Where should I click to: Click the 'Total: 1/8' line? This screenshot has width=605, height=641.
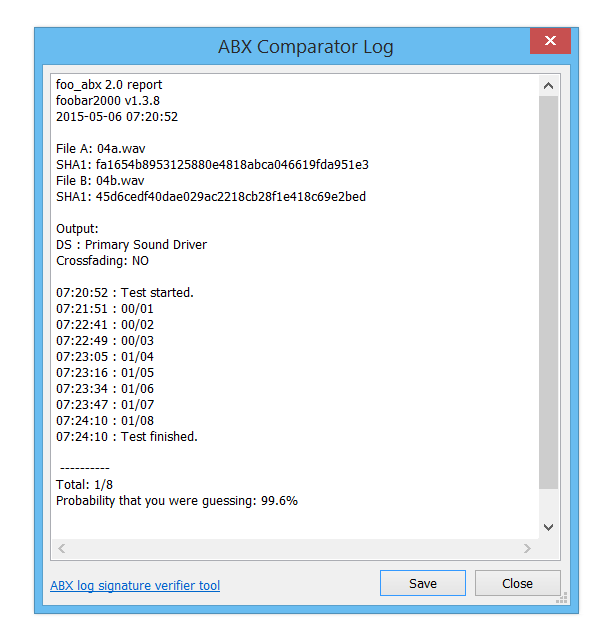[x=84, y=484]
